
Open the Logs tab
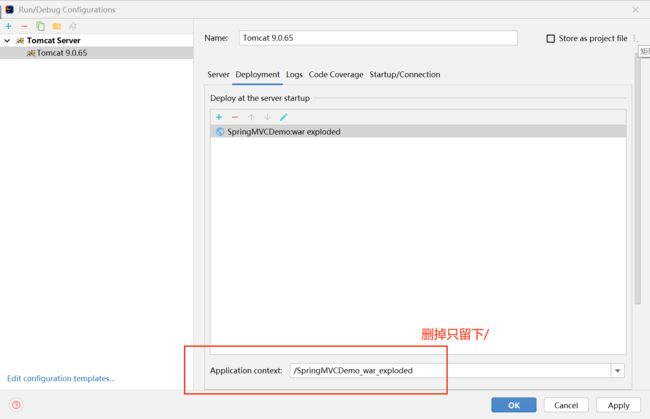pyautogui.click(x=294, y=75)
